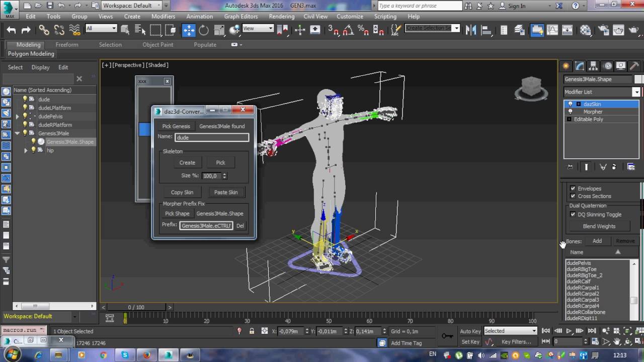
Task: Pick the Rectangular Selection Region tool
Action: tap(155, 30)
